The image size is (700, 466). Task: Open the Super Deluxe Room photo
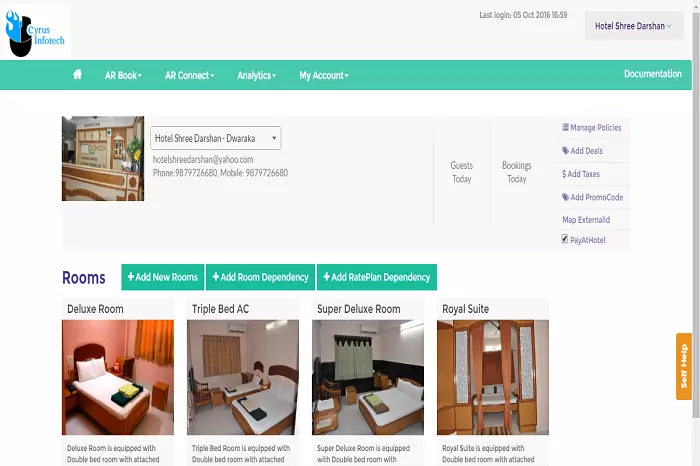pyautogui.click(x=368, y=377)
